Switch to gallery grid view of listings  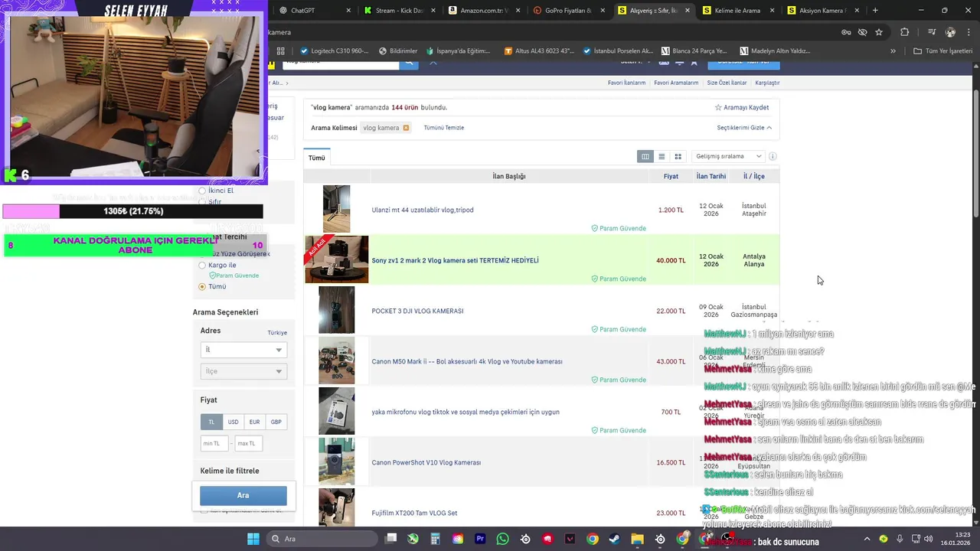tap(678, 156)
